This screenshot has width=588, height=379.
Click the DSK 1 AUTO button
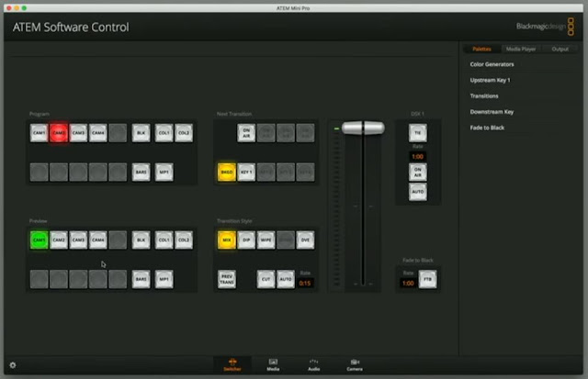coord(418,192)
